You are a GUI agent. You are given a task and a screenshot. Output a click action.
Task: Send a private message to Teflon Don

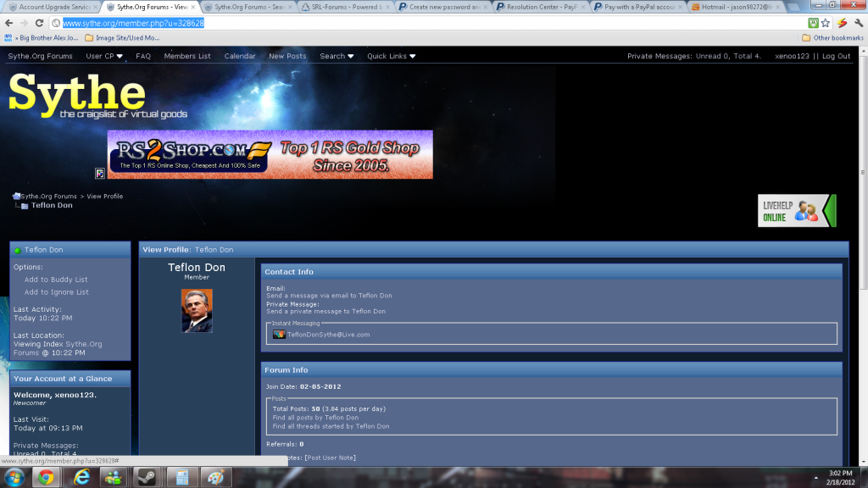pyautogui.click(x=325, y=312)
